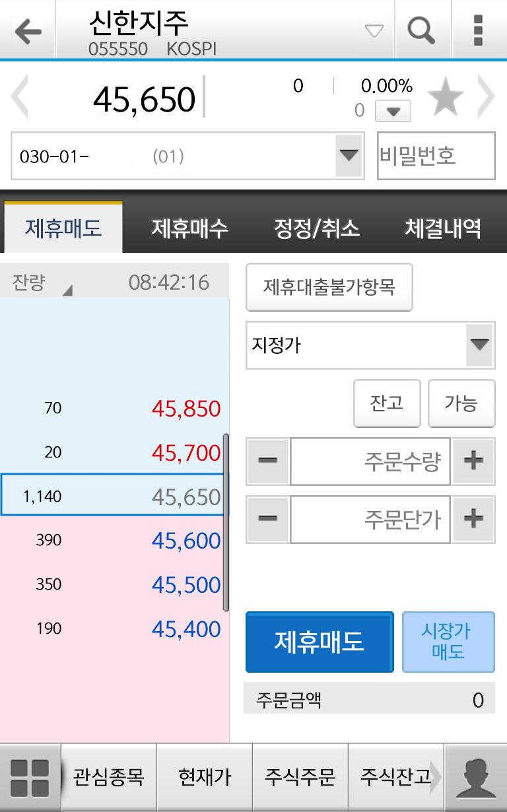Click the blue 제휴매도 order button
This screenshot has height=812, width=507.
(x=320, y=642)
